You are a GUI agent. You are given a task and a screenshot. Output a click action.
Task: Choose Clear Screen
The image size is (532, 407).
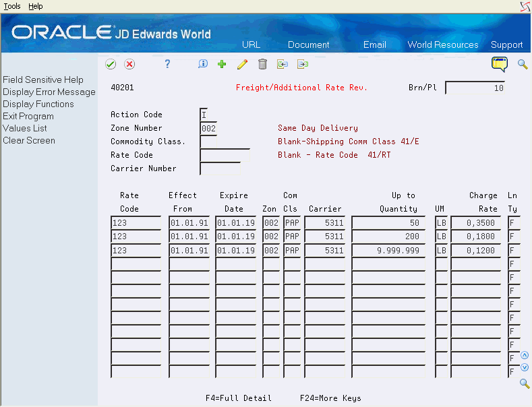[29, 140]
